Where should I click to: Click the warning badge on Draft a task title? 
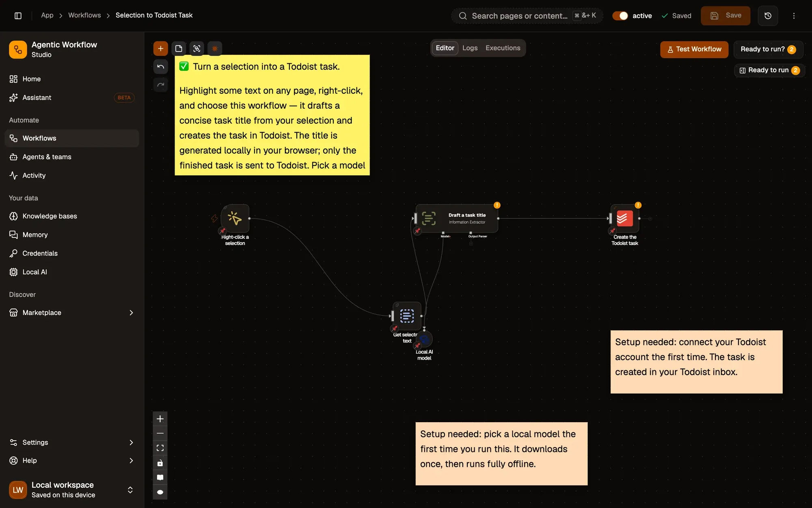coord(497,205)
